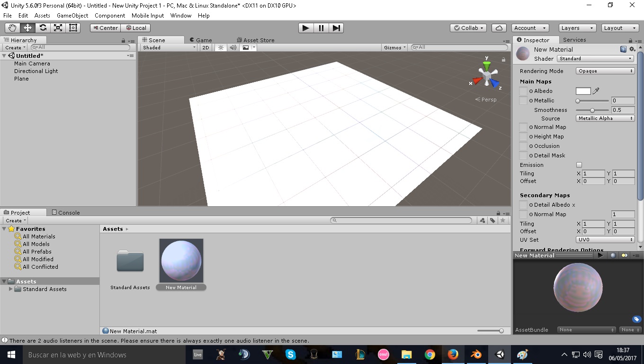Click the blue asset label tag icon

click(x=637, y=319)
